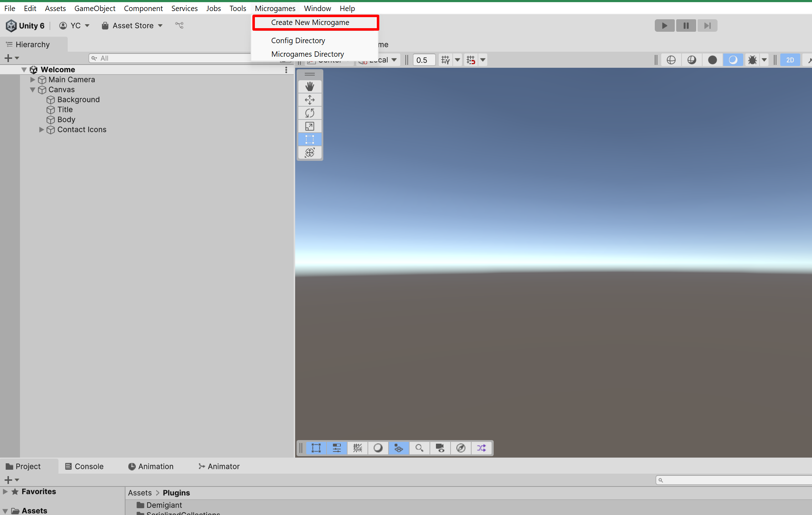
Task: Click Microgames Directory menu item
Action: point(307,54)
